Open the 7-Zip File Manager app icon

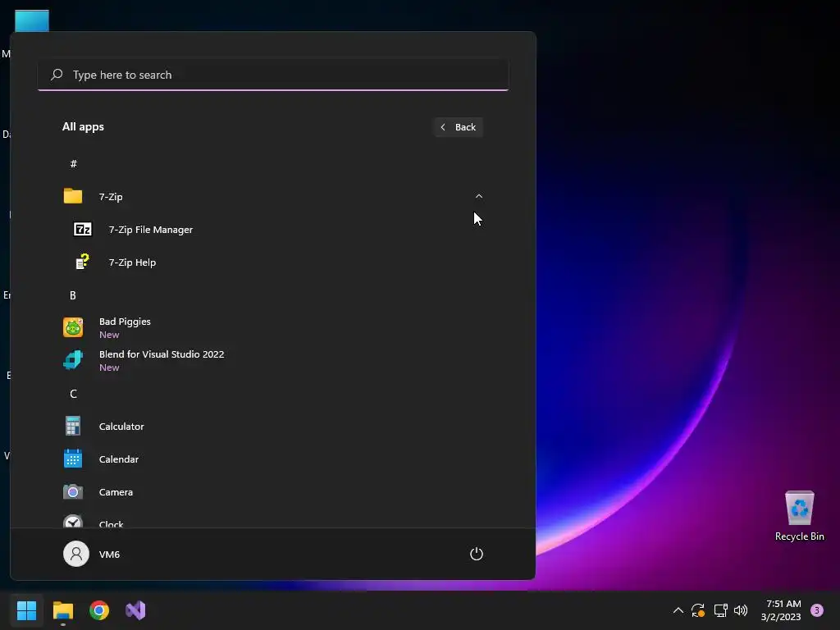(x=83, y=230)
